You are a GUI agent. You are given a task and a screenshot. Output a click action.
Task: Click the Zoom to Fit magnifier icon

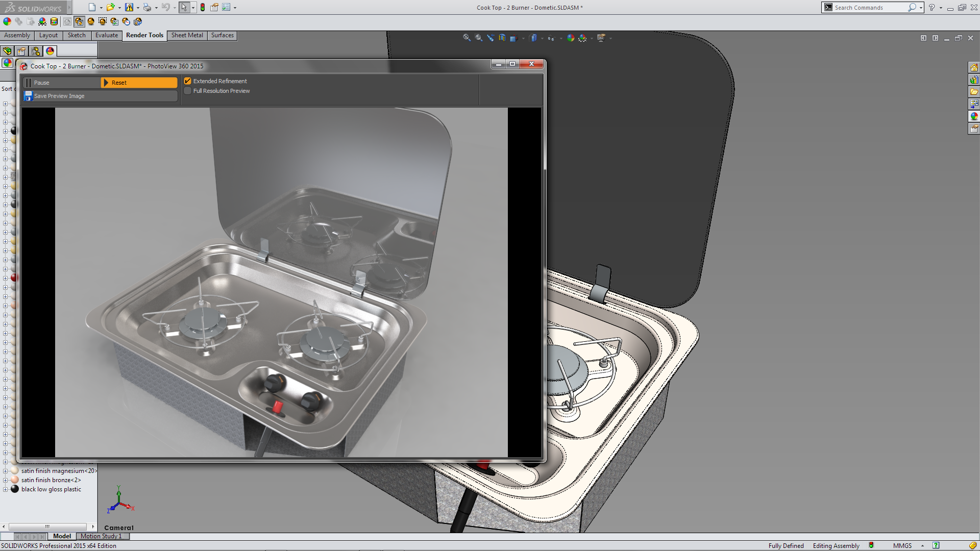click(x=467, y=38)
